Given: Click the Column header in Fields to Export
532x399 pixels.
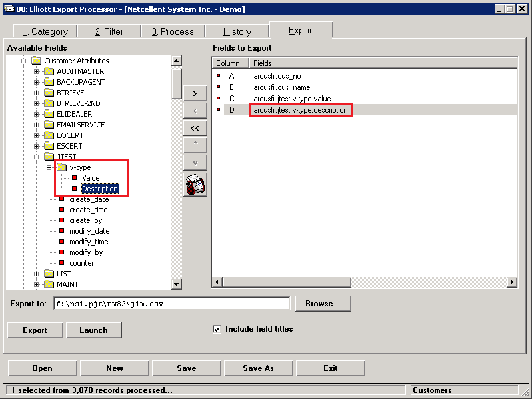Looking at the screenshot, I should 231,63.
